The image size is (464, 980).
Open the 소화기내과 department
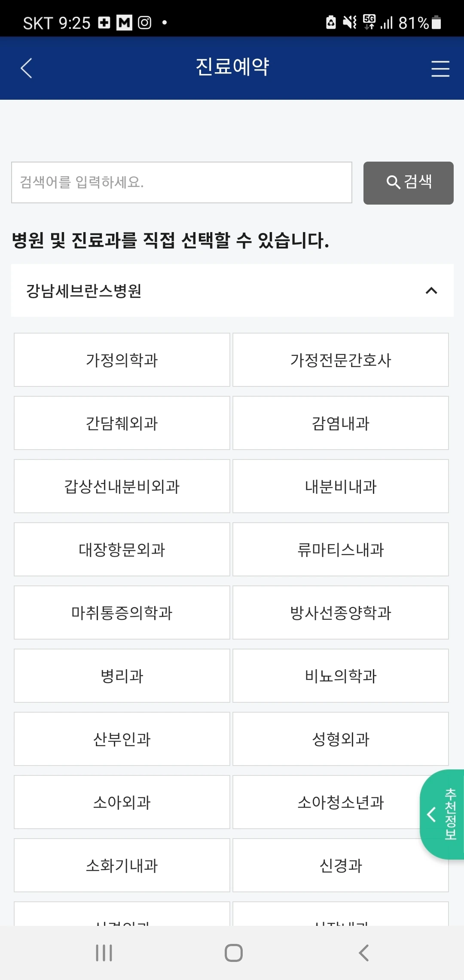(122, 865)
